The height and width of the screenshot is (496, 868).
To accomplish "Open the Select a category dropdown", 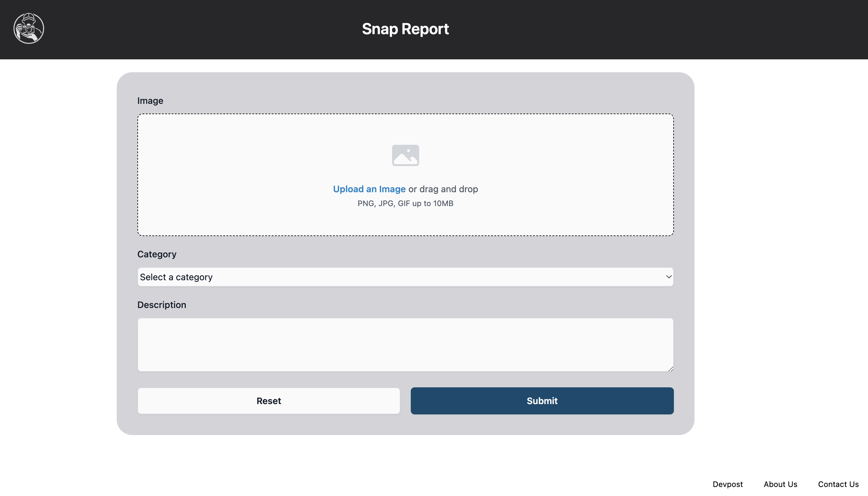I will click(x=405, y=277).
